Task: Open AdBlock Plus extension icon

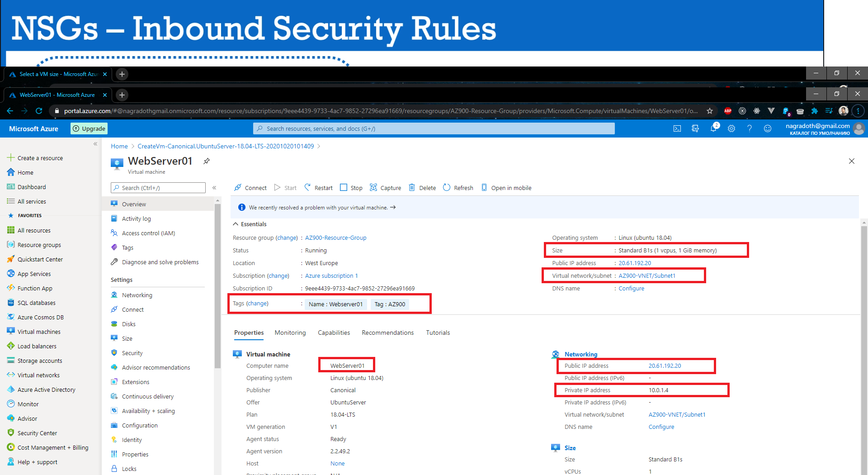Action: [728, 111]
